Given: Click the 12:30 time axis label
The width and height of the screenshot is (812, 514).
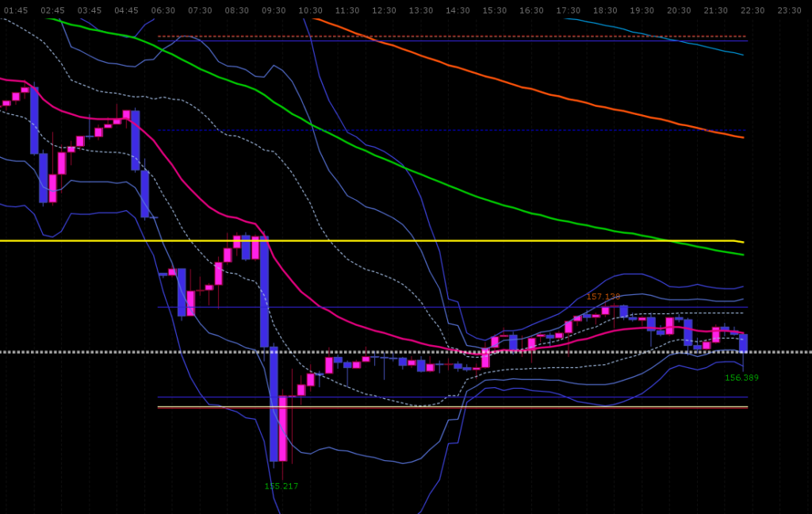Looking at the screenshot, I should coord(385,10).
